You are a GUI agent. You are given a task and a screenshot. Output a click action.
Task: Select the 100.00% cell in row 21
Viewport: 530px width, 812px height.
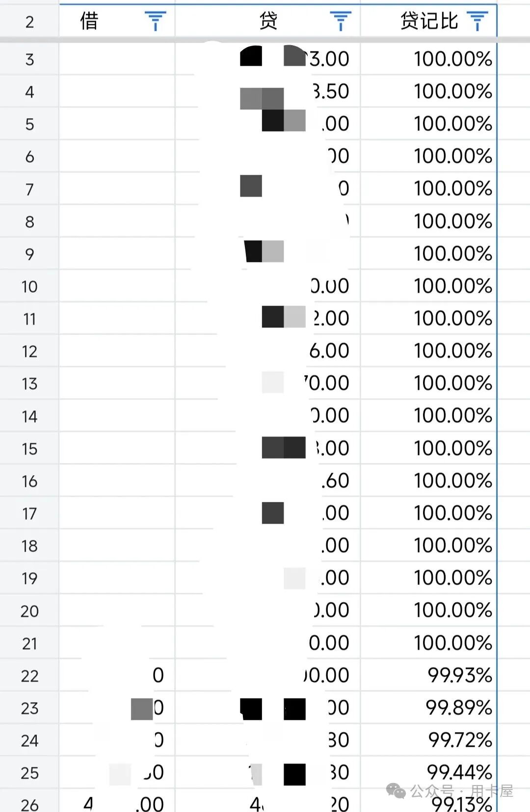(x=429, y=643)
